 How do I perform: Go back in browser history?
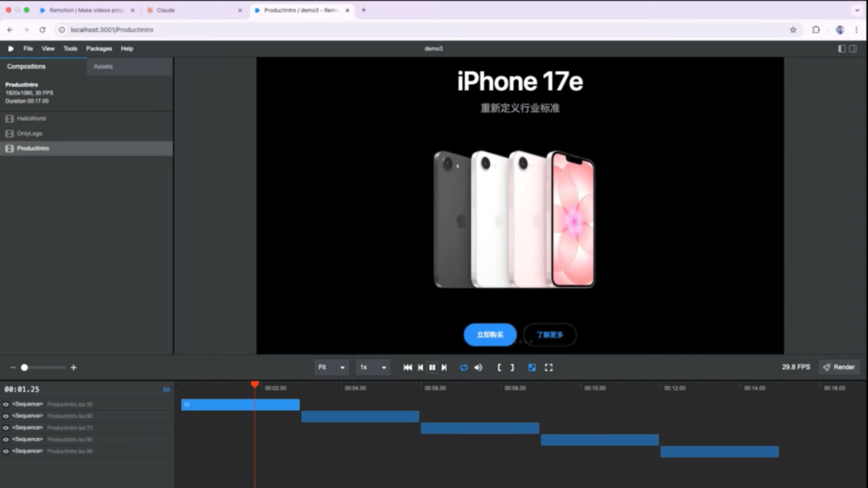10,30
